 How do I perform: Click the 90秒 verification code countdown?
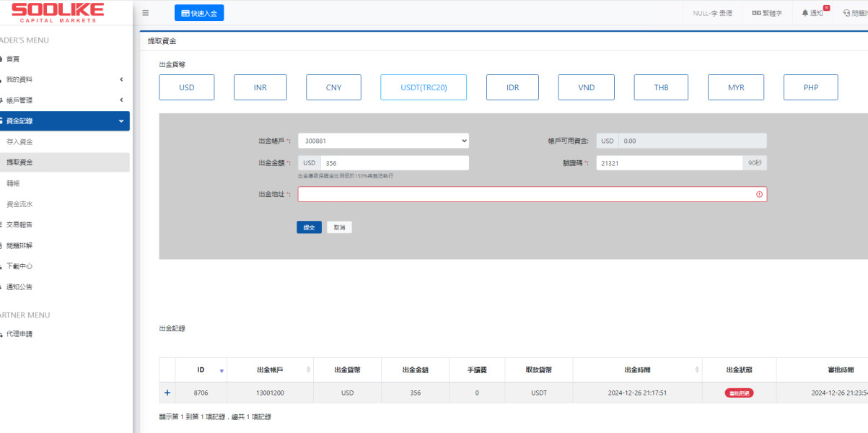(x=755, y=163)
